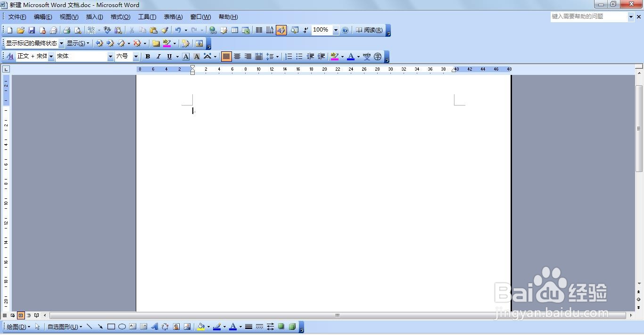Toggle left text alignment
The width and height of the screenshot is (644, 335).
pyautogui.click(x=226, y=57)
